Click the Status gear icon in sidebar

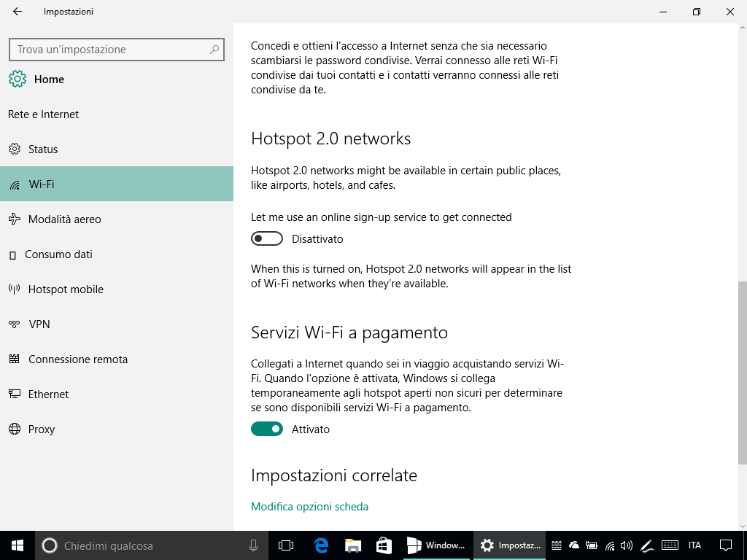pos(15,149)
